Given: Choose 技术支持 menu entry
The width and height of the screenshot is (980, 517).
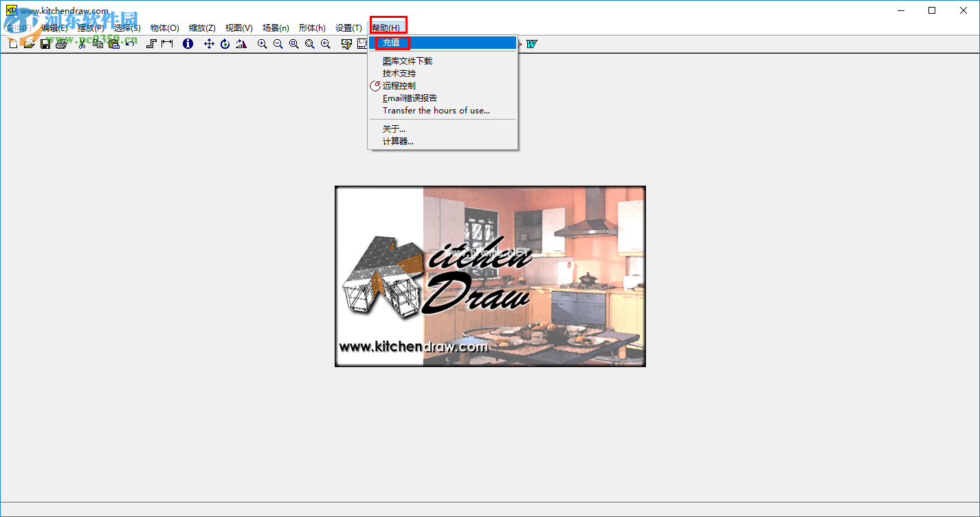Looking at the screenshot, I should (x=443, y=74).
